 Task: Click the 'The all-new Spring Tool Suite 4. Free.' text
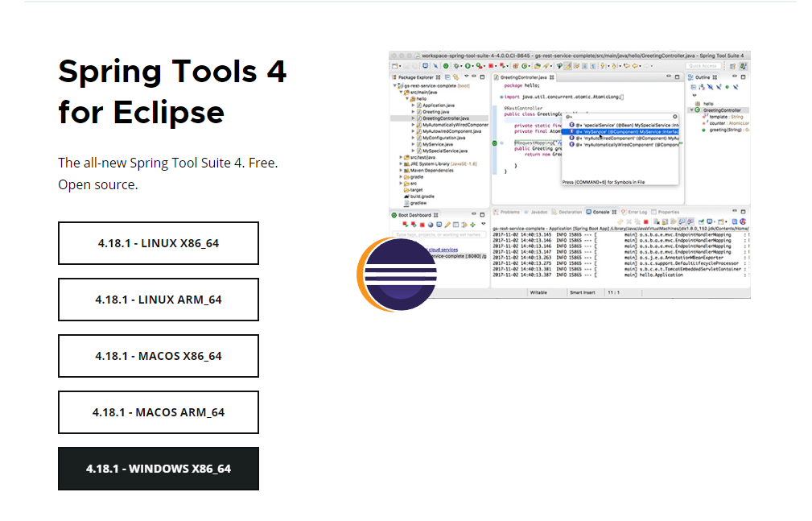[167, 163]
